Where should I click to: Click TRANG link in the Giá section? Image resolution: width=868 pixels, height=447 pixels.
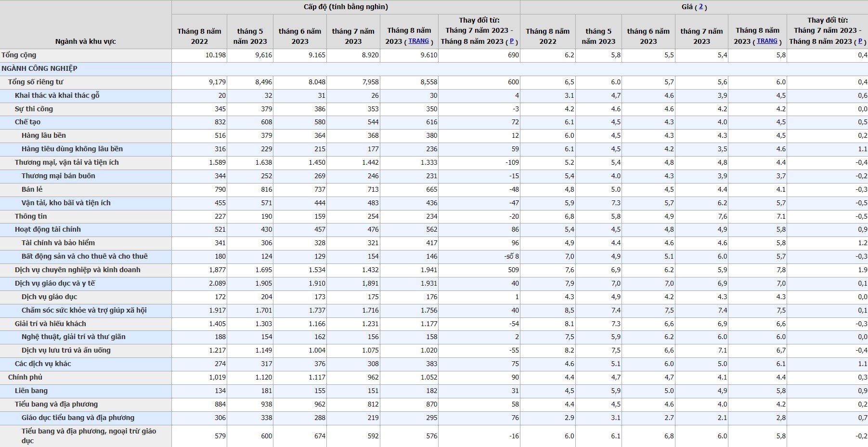click(767, 41)
